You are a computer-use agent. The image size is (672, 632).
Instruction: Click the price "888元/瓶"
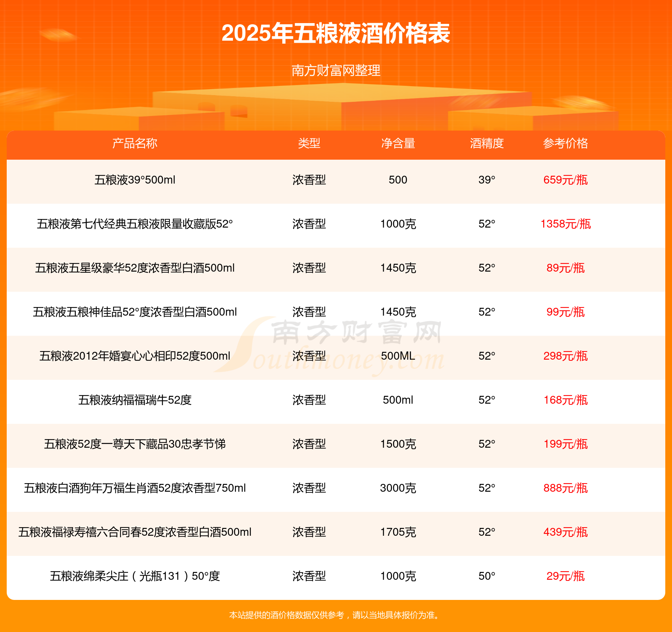566,488
